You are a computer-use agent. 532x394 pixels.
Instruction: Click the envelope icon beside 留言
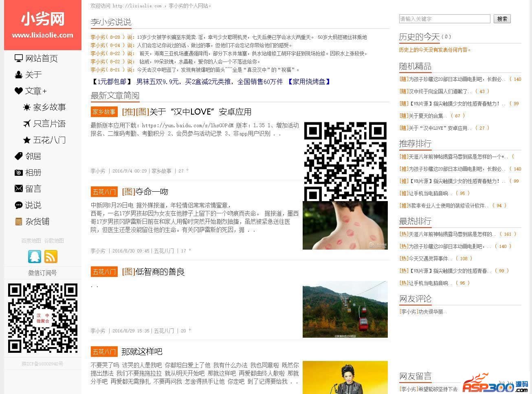pos(19,189)
